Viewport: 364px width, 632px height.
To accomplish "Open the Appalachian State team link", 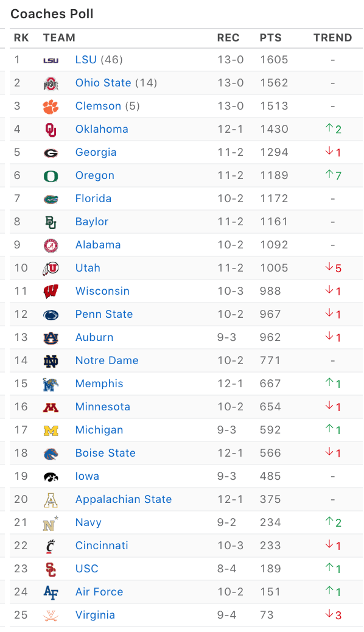I will 124,499.
